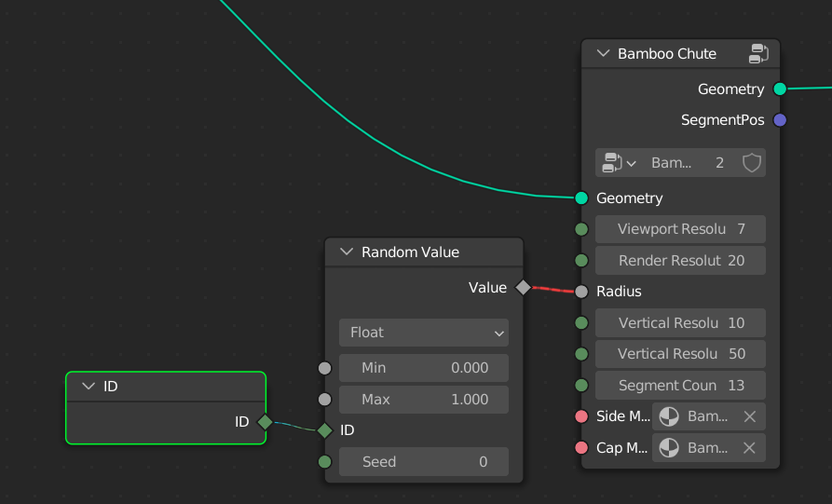Click the Max input socket
This screenshot has width=832, height=504.
tap(325, 400)
